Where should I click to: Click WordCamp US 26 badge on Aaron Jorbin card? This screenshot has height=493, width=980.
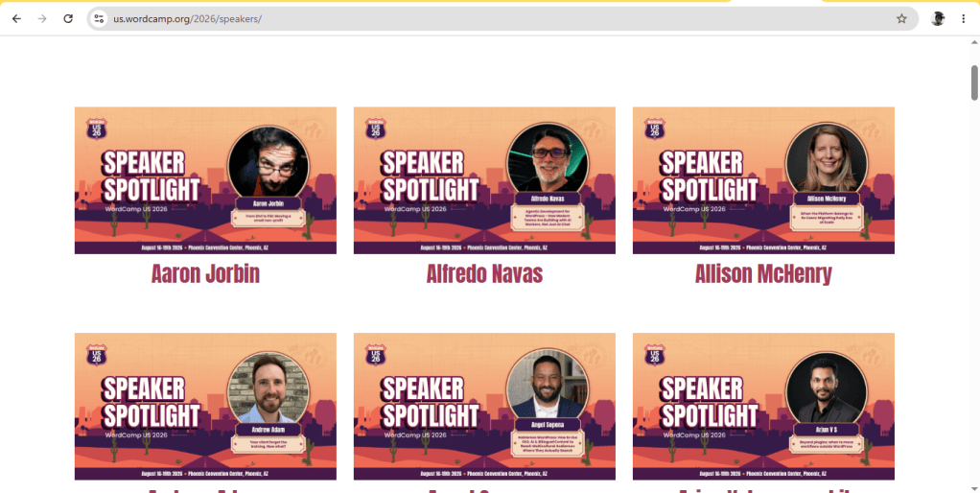(x=96, y=129)
